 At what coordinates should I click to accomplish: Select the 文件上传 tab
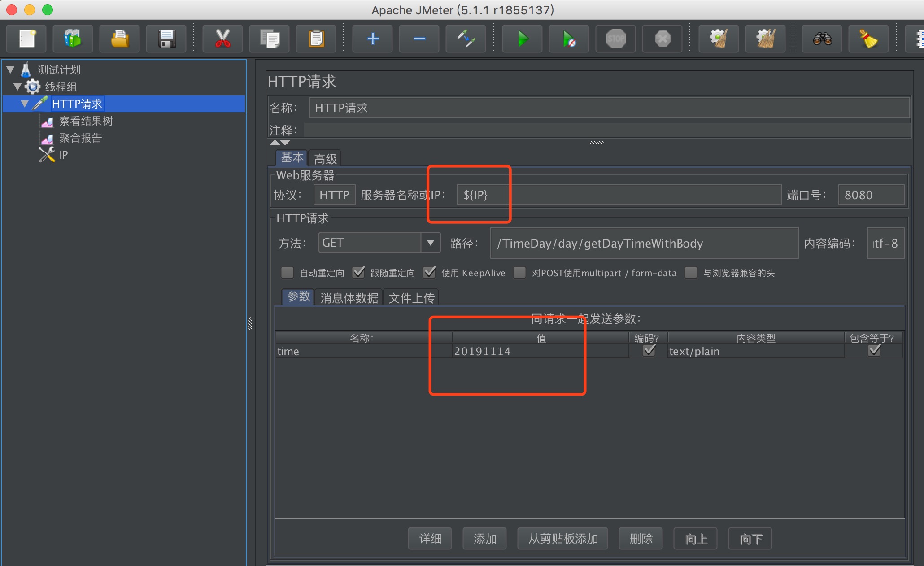click(411, 298)
